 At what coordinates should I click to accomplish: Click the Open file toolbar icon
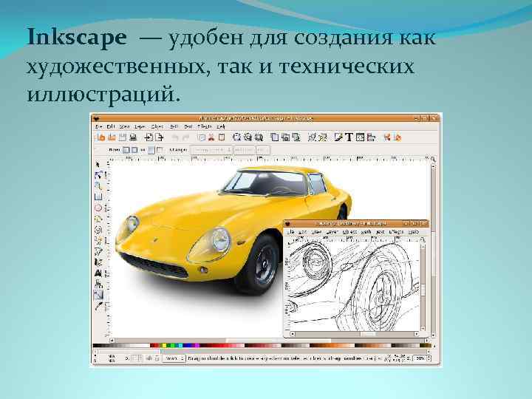click(112, 137)
